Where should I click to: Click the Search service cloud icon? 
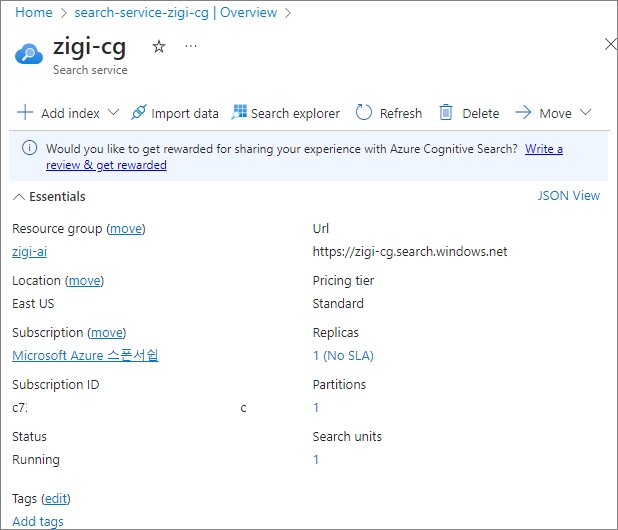coord(29,54)
